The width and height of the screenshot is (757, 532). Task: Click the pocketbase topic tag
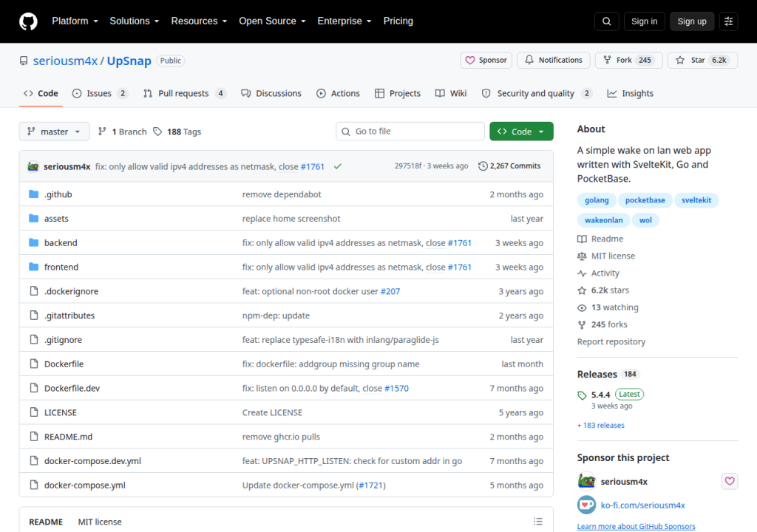(x=645, y=199)
